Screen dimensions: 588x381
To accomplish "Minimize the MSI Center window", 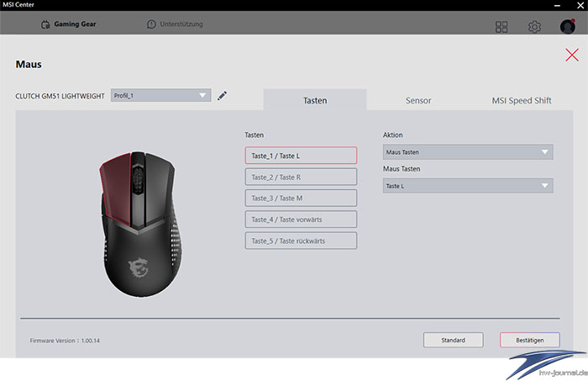I will (x=557, y=5).
